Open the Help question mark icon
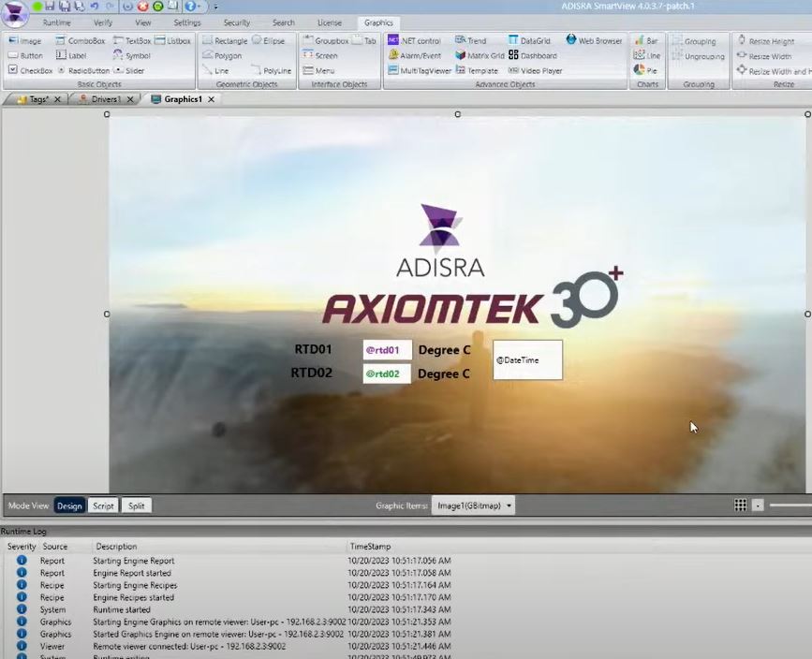Screen dimensions: 812x659 point(190,7)
